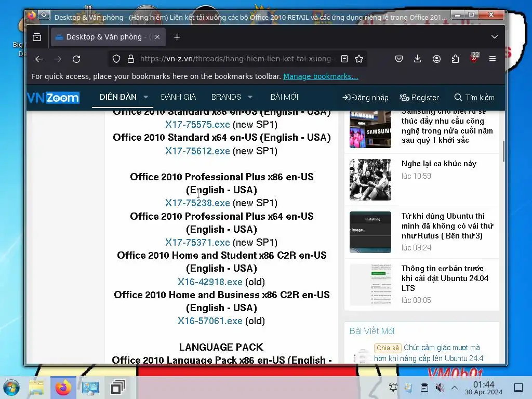Viewport: 532px width, 399px height.
Task: Open the notifications bell tray icon
Action: coord(393,388)
